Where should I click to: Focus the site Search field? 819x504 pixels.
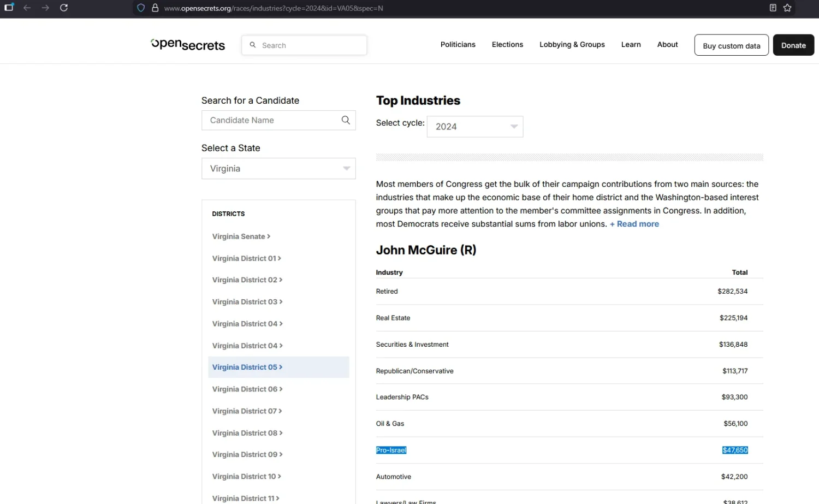point(304,45)
